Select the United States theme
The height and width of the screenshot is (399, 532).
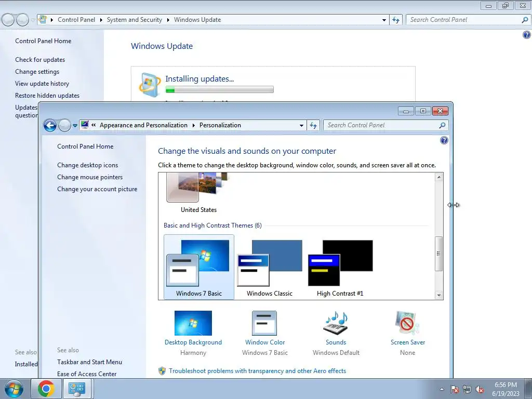pyautogui.click(x=199, y=193)
